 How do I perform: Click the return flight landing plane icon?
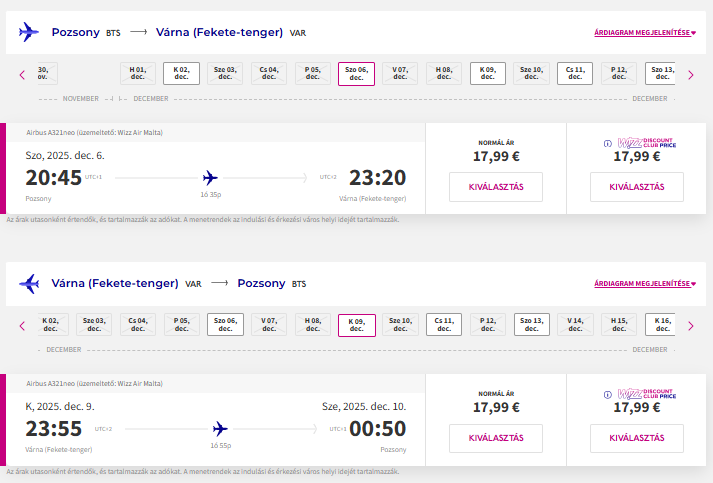pyautogui.click(x=29, y=283)
